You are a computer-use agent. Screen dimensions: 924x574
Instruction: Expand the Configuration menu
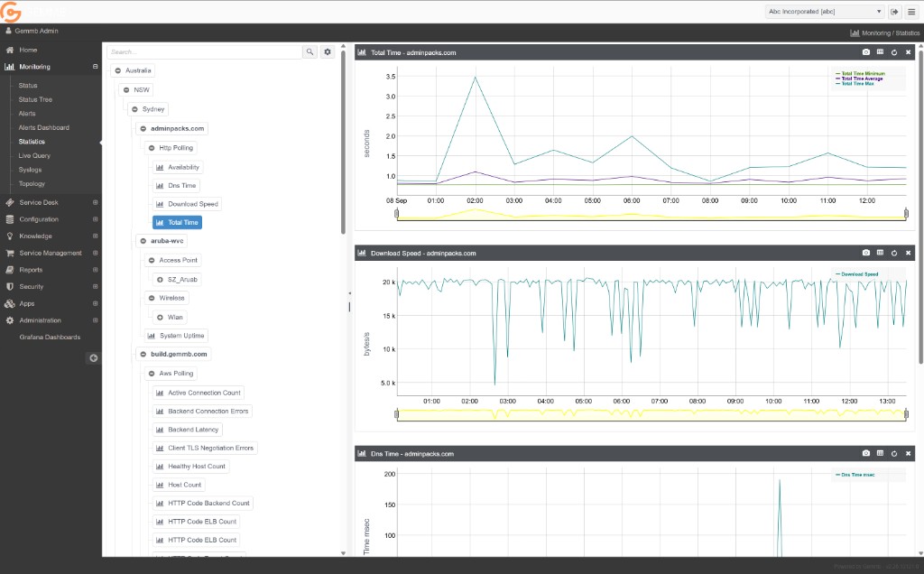(x=95, y=219)
